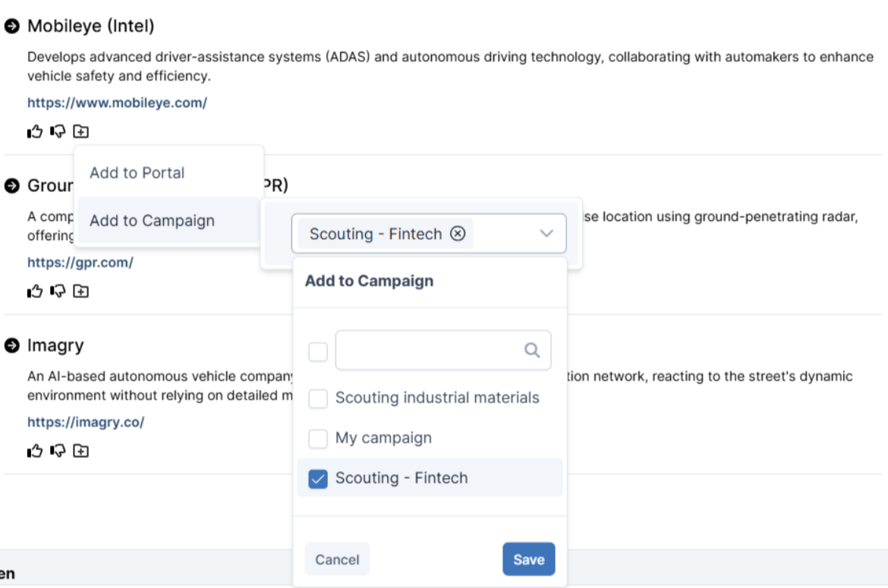Screen dimensions: 888x588
Task: Check the My campaign option
Action: click(x=318, y=439)
